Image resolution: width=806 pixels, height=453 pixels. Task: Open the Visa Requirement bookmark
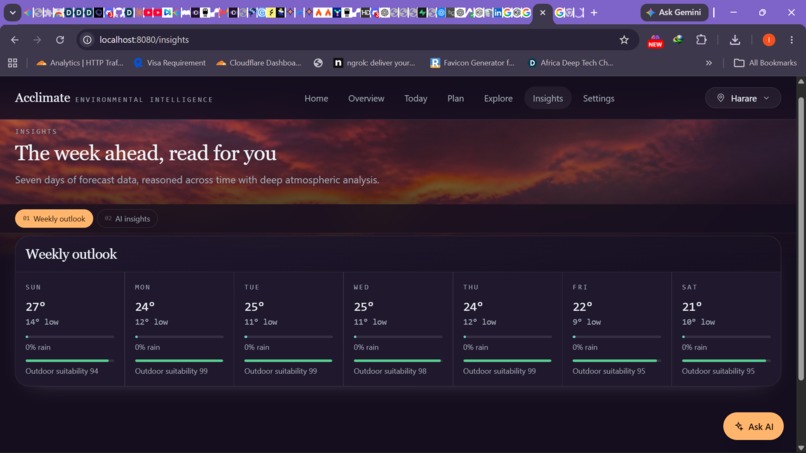point(170,63)
